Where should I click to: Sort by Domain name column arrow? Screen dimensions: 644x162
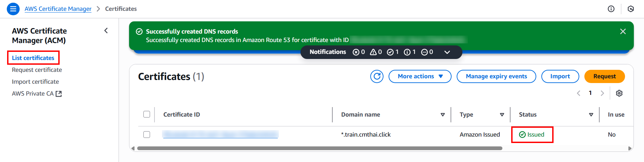[442, 115]
